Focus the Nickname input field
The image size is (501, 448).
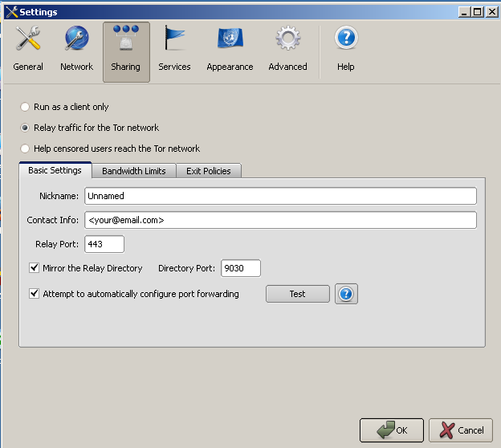coord(280,196)
